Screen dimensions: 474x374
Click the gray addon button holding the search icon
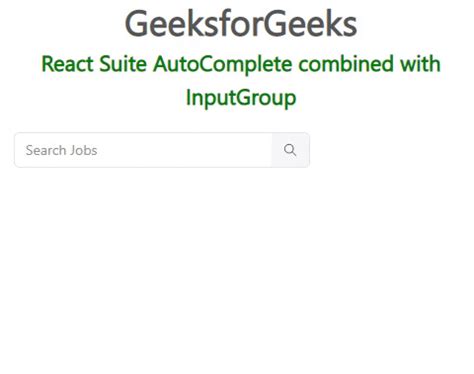[291, 150]
